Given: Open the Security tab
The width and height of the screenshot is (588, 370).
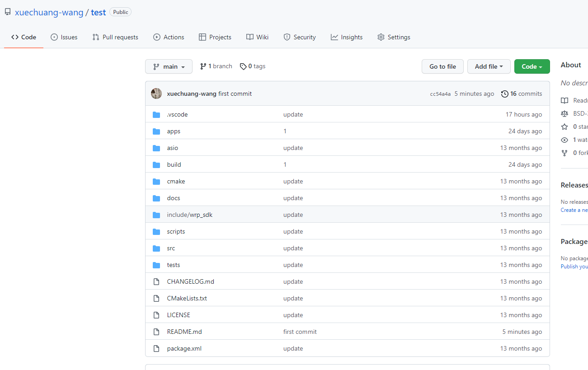Looking at the screenshot, I should tap(300, 37).
